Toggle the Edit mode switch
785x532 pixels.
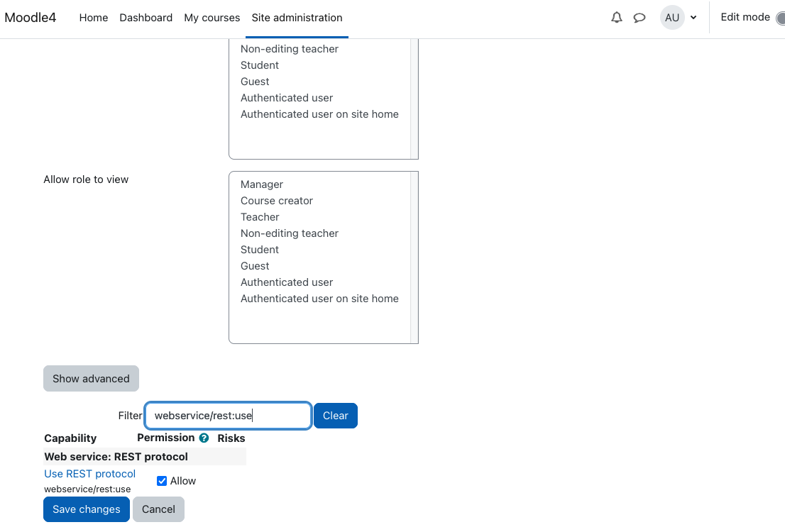pyautogui.click(x=780, y=18)
